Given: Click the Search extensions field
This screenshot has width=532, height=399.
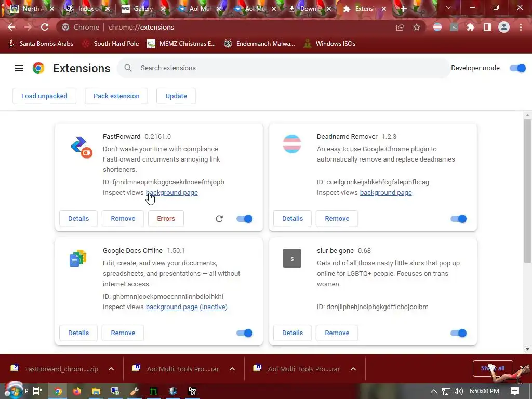Looking at the screenshot, I should click(284, 68).
